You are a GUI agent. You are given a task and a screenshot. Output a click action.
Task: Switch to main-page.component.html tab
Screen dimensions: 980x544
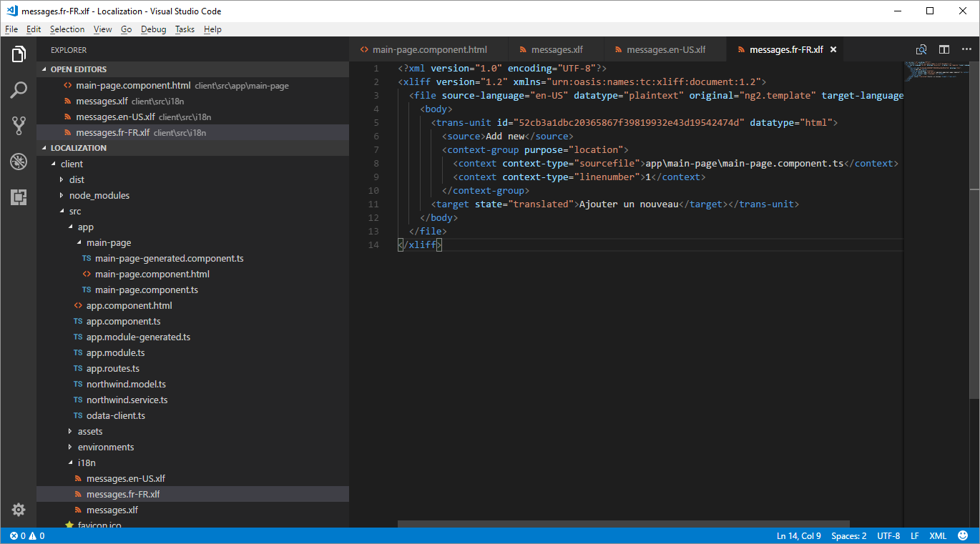(x=428, y=49)
